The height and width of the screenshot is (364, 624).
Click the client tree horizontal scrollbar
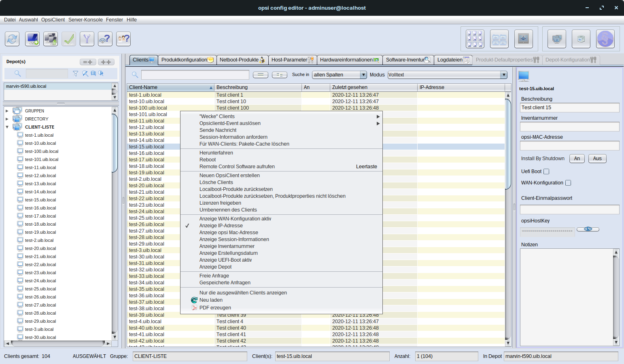point(57,343)
